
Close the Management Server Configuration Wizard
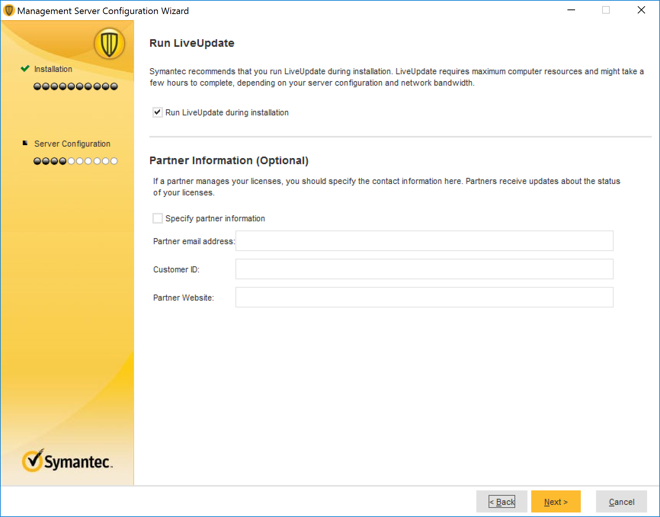tap(641, 11)
